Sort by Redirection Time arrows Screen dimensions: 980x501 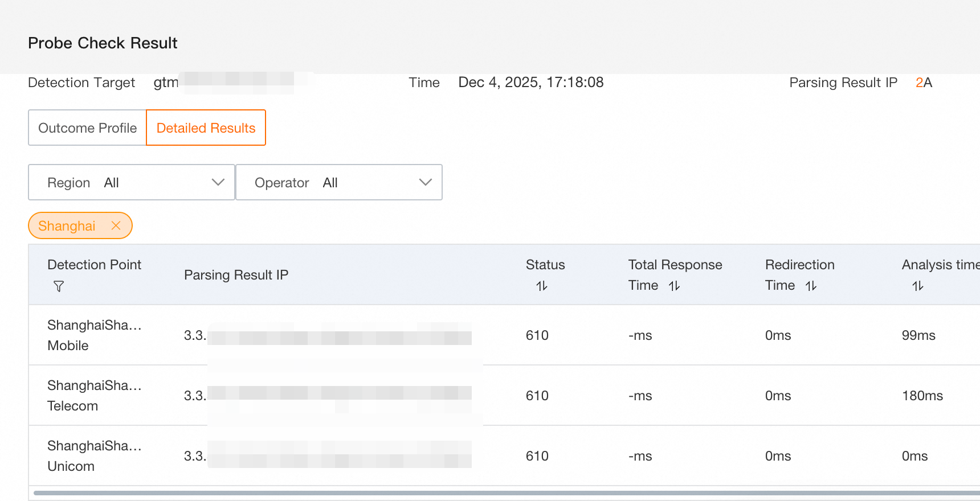coord(811,286)
